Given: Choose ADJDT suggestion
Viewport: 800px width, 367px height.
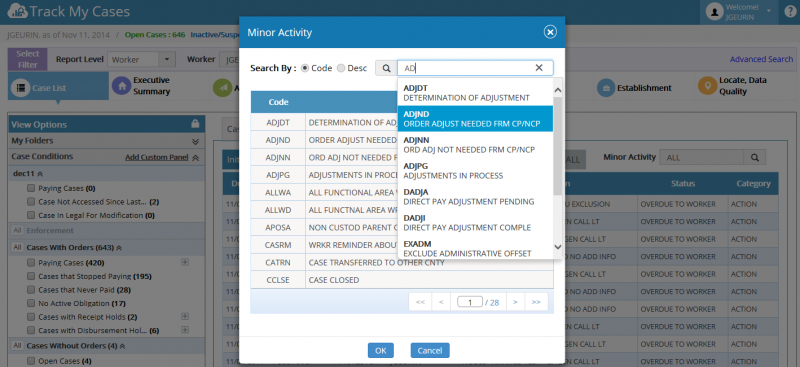Looking at the screenshot, I should [x=475, y=92].
